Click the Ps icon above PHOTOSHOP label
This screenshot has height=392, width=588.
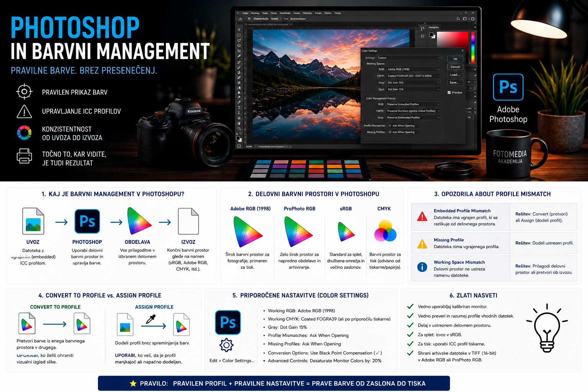87,221
